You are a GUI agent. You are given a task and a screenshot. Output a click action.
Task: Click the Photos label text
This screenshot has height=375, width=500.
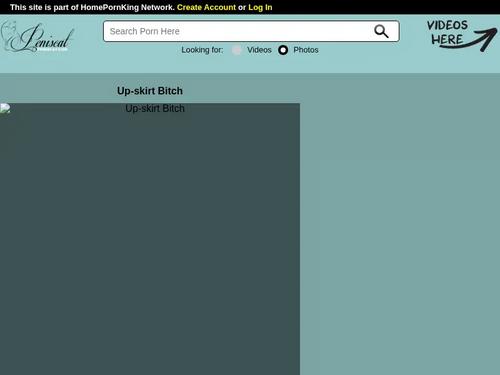click(306, 50)
